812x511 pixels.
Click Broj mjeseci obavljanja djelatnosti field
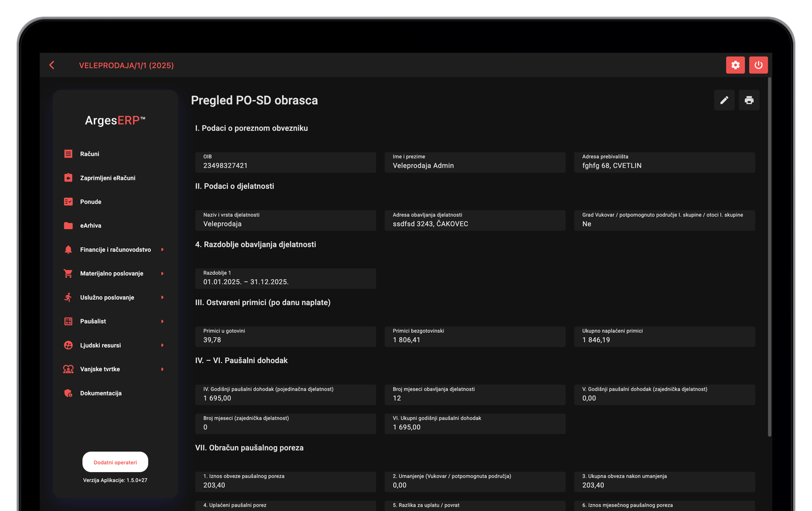[x=475, y=395]
